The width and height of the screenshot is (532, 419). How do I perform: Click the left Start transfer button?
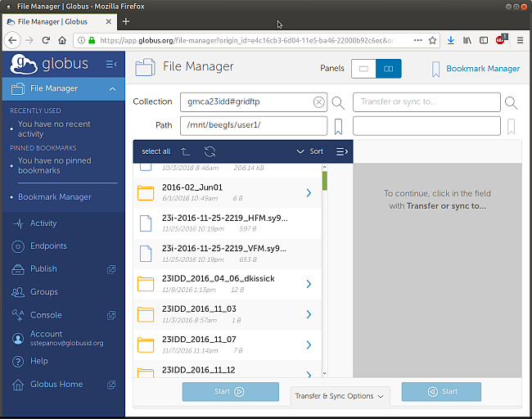pyautogui.click(x=230, y=392)
